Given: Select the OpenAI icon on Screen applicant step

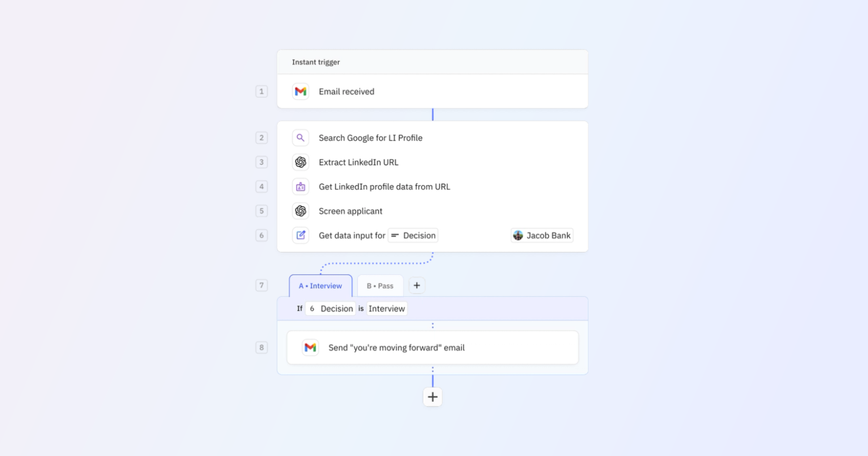Looking at the screenshot, I should 300,211.
